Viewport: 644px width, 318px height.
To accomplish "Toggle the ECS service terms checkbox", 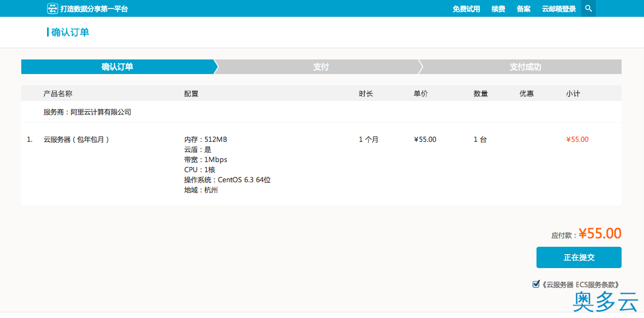I will (535, 284).
